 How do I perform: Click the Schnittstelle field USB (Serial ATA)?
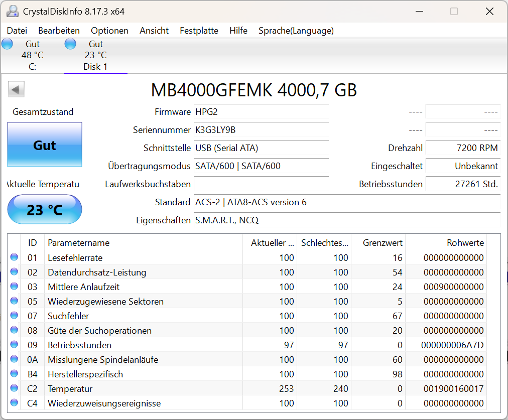262,148
